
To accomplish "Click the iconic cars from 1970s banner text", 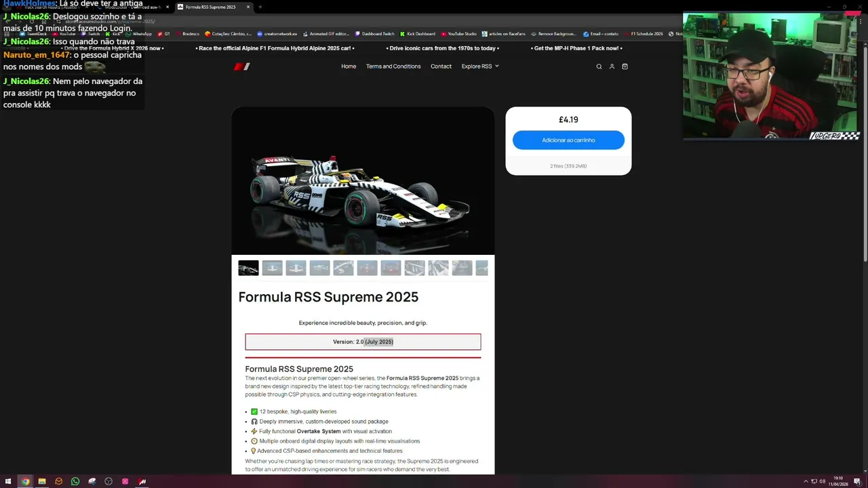I will point(443,48).
